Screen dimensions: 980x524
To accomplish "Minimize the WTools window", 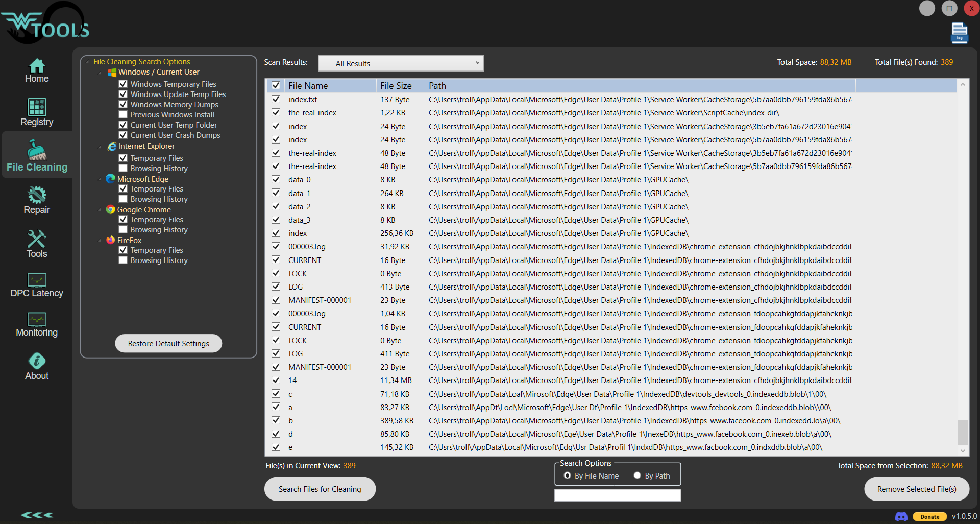I will tap(927, 8).
